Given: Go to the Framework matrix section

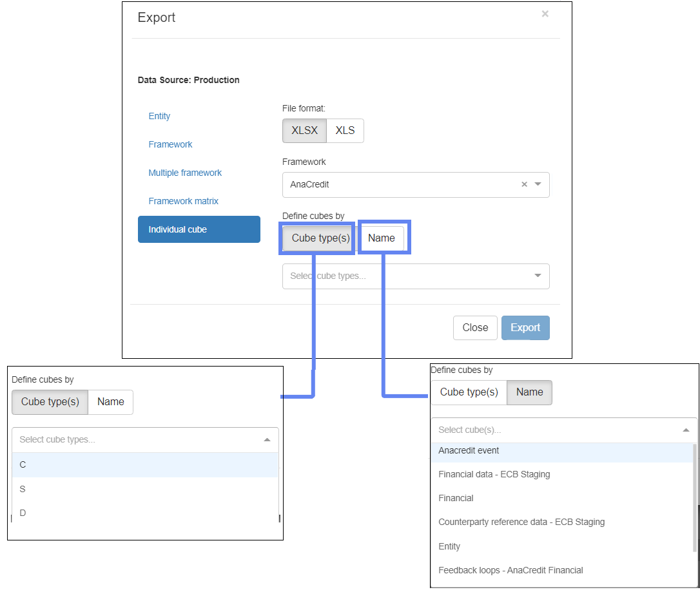Looking at the screenshot, I should (183, 201).
